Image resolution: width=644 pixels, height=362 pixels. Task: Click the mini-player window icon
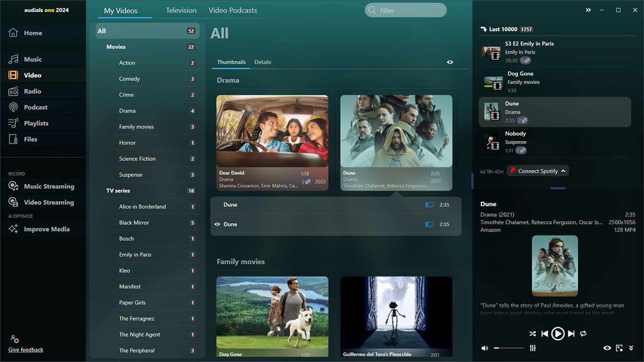pyautogui.click(x=619, y=348)
